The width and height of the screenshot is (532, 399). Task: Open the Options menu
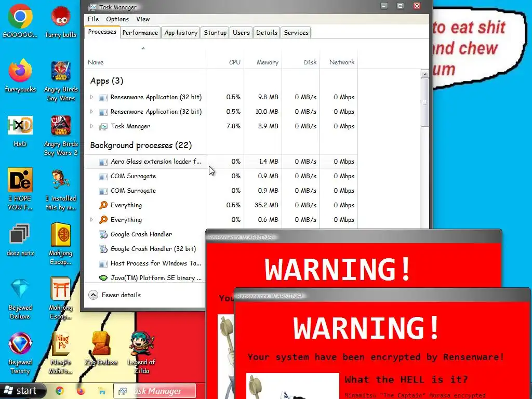(x=117, y=19)
